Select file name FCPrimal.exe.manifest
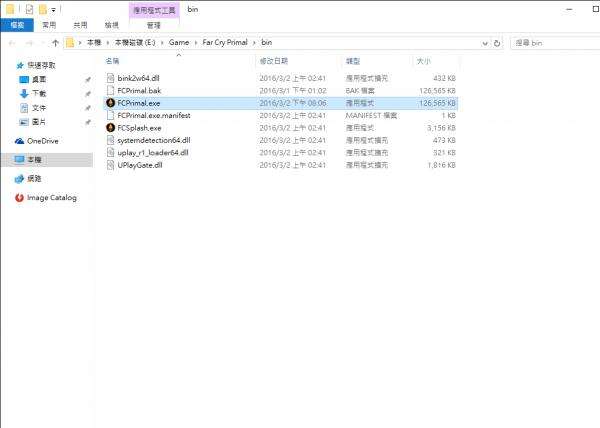The height and width of the screenshot is (428, 600). click(154, 116)
